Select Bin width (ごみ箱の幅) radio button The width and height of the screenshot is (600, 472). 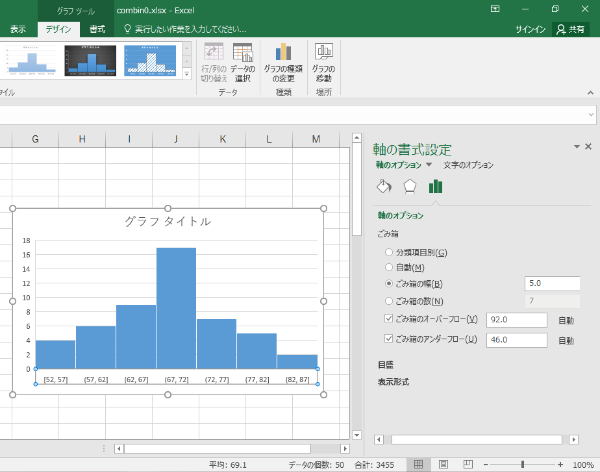(x=389, y=284)
